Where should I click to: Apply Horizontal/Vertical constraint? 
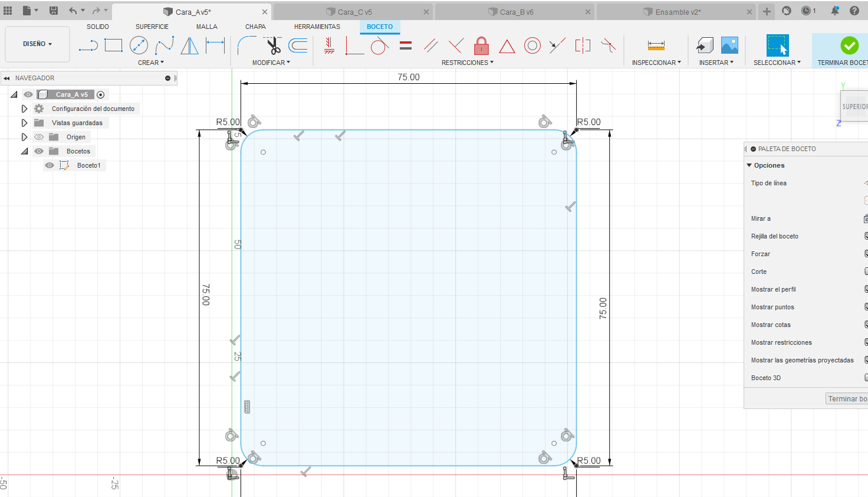click(x=330, y=45)
